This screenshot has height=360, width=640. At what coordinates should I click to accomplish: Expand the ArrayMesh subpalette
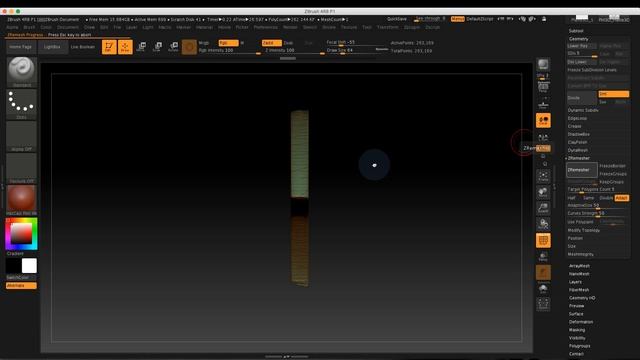579,266
